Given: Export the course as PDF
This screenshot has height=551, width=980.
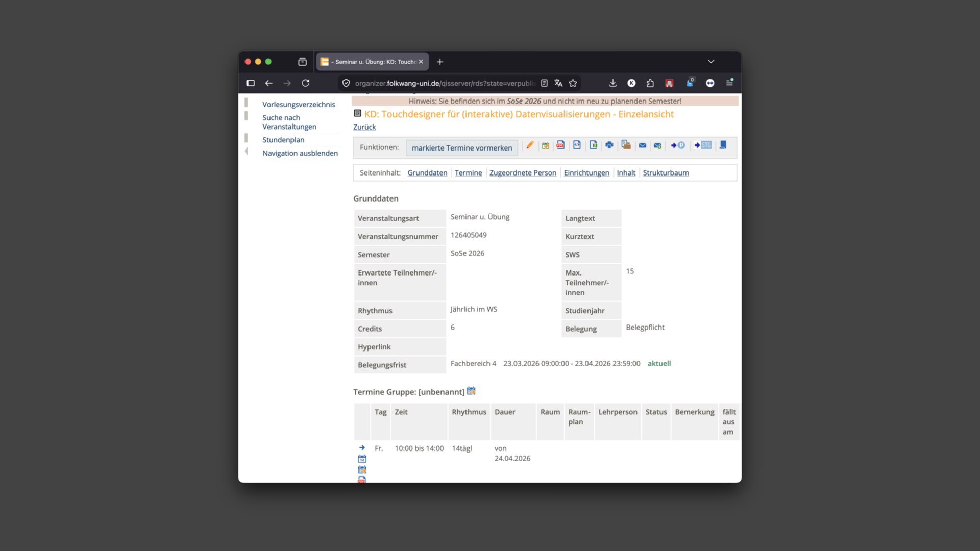Looking at the screenshot, I should coord(560,145).
